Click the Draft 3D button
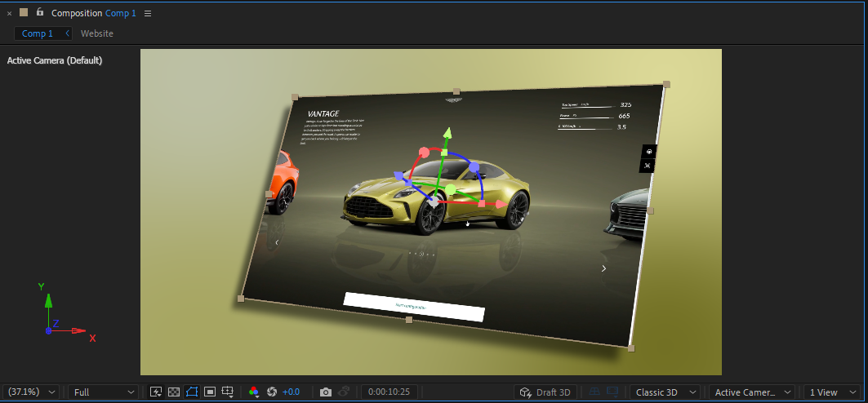 click(x=545, y=392)
